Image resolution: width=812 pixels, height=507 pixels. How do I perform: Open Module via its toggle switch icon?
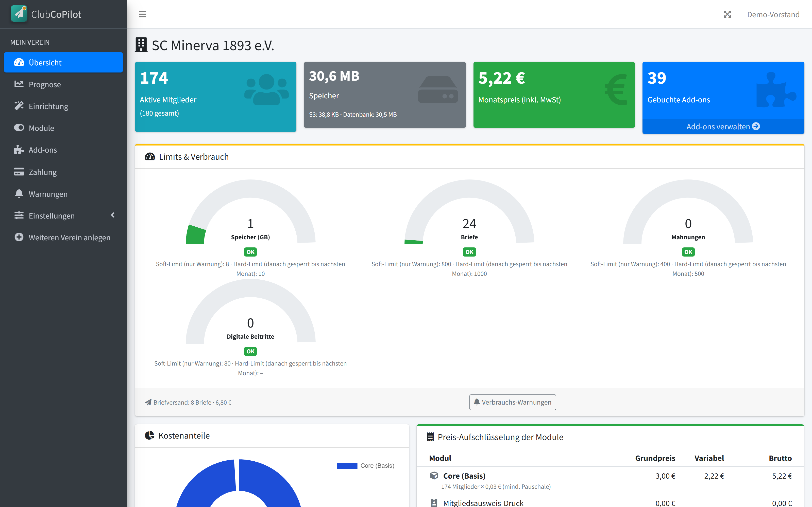(x=19, y=128)
